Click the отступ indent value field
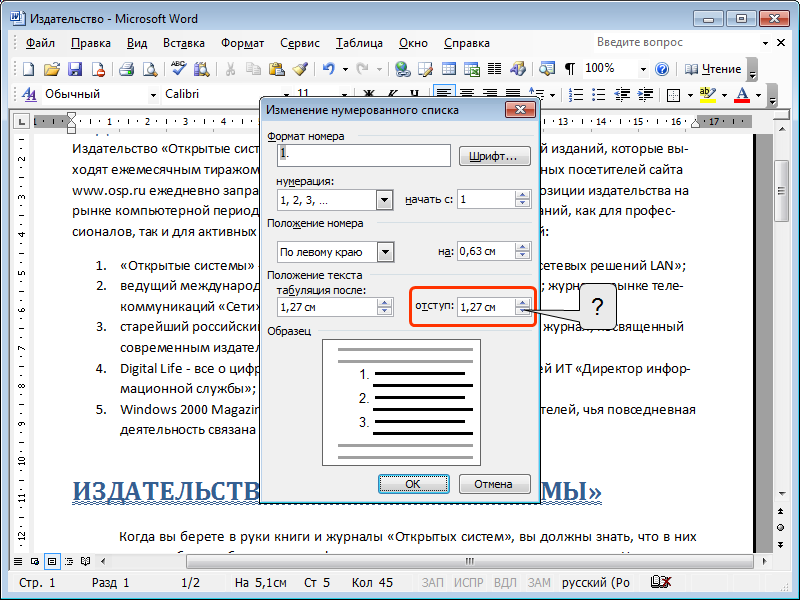Screen dimensions: 800x600 [x=486, y=307]
